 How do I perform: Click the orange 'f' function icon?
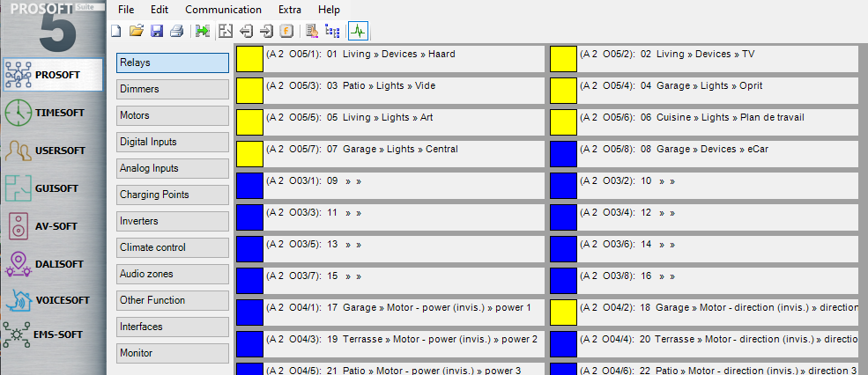tap(286, 31)
